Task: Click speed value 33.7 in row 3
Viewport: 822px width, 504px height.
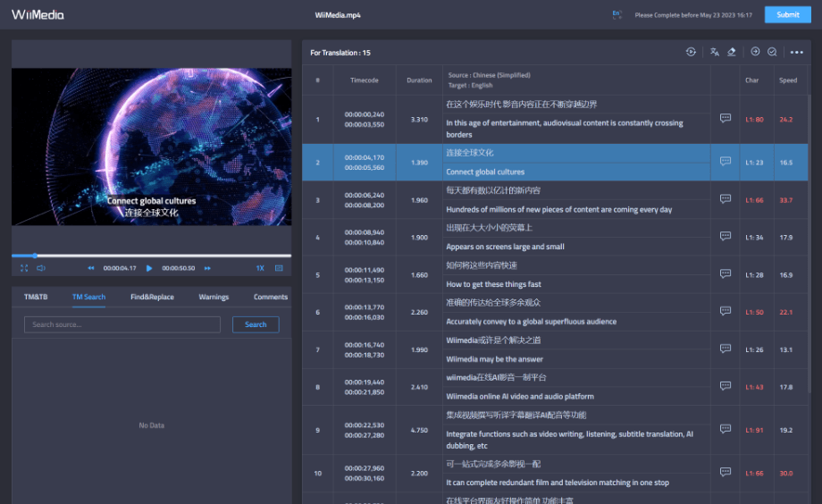Action: point(786,200)
